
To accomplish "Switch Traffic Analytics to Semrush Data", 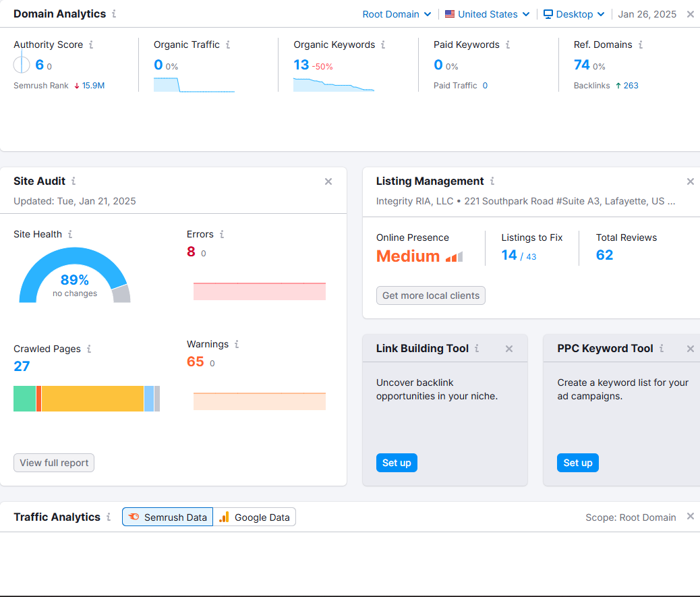I will click(x=168, y=517).
